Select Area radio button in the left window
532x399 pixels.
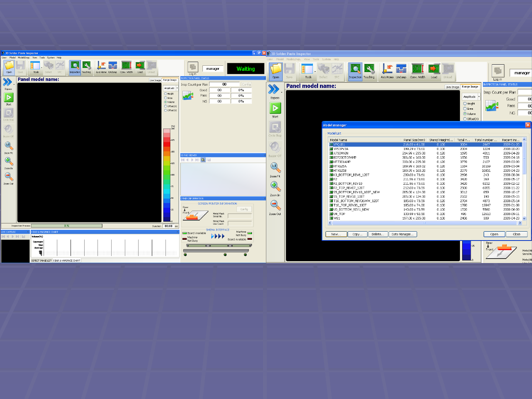(166, 98)
